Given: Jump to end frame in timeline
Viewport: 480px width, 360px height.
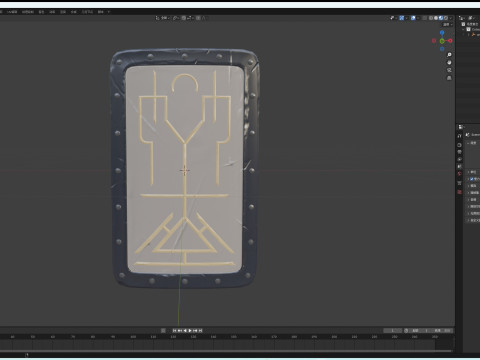Looking at the screenshot, I should tap(200, 330).
